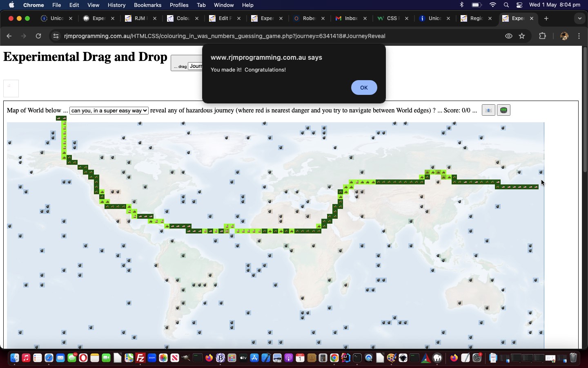Reload the page with refresh icon
588x368 pixels.
point(38,36)
